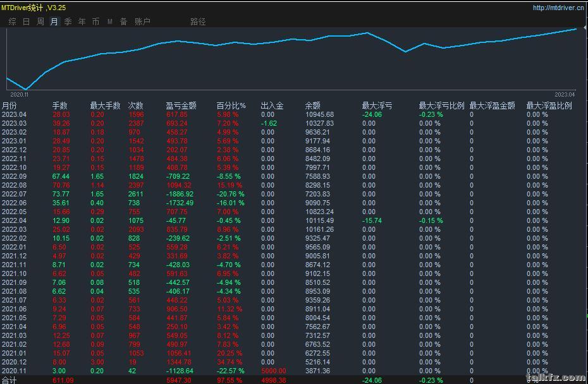Click the 出入金 column header
This screenshot has width=588, height=384.
click(x=273, y=105)
